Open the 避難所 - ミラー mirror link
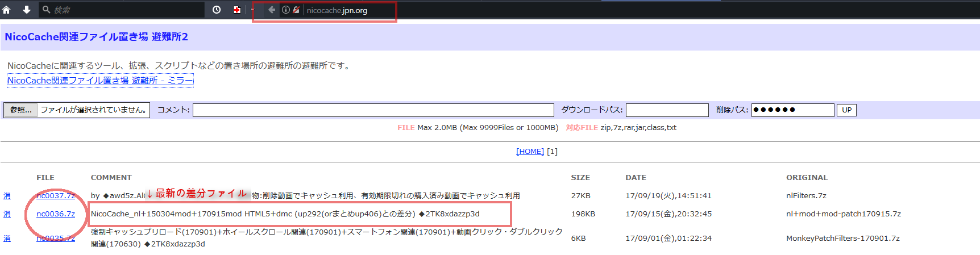The image size is (980, 255). click(x=100, y=81)
